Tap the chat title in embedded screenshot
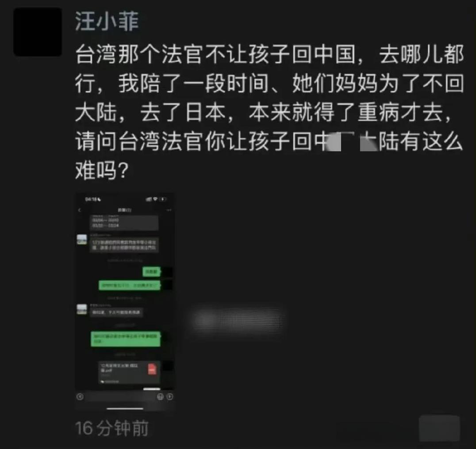The height and width of the screenshot is (449, 476). click(124, 210)
